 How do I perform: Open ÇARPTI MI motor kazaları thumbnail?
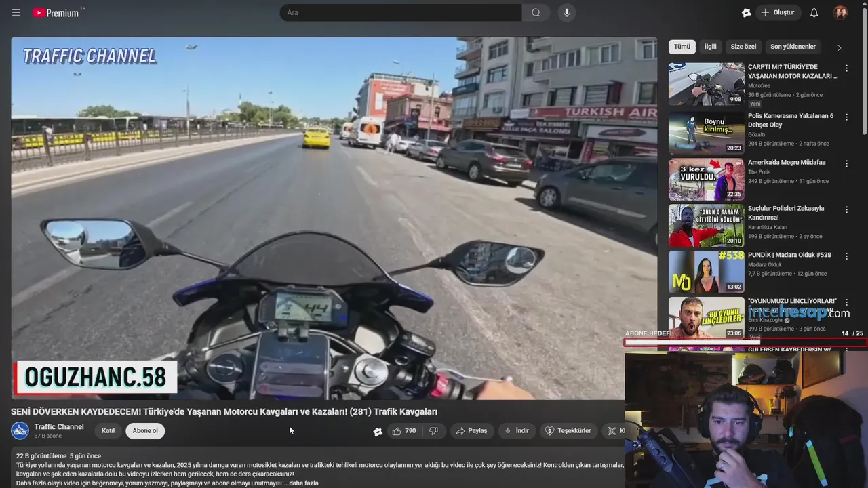tap(706, 84)
